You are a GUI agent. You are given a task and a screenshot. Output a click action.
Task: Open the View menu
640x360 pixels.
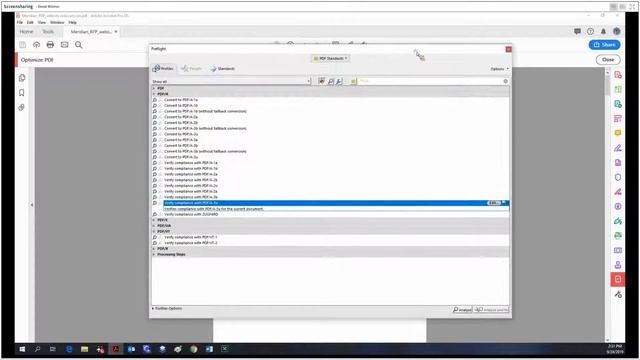(42, 22)
